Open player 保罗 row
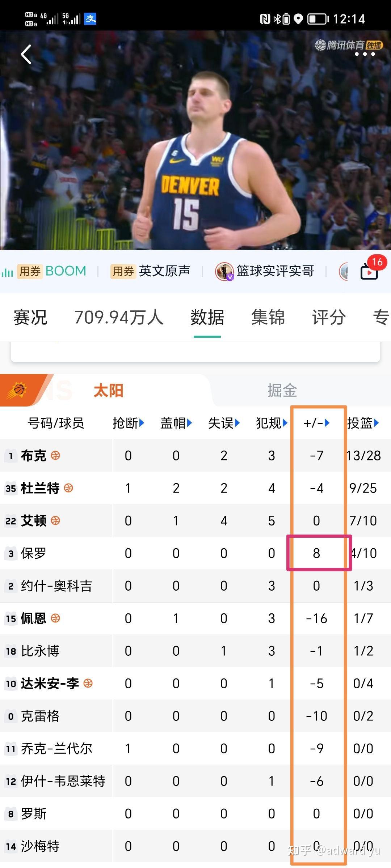The height and width of the screenshot is (868, 391). coord(195,553)
